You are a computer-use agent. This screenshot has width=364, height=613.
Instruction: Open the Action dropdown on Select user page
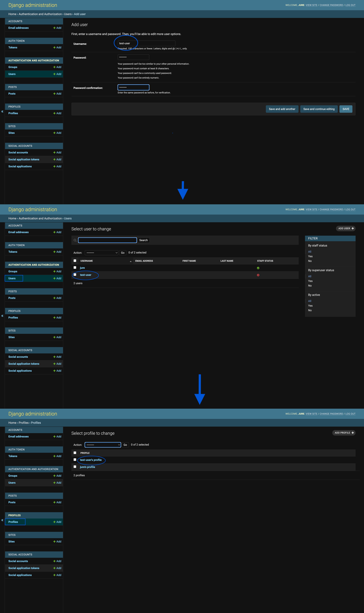(x=102, y=253)
